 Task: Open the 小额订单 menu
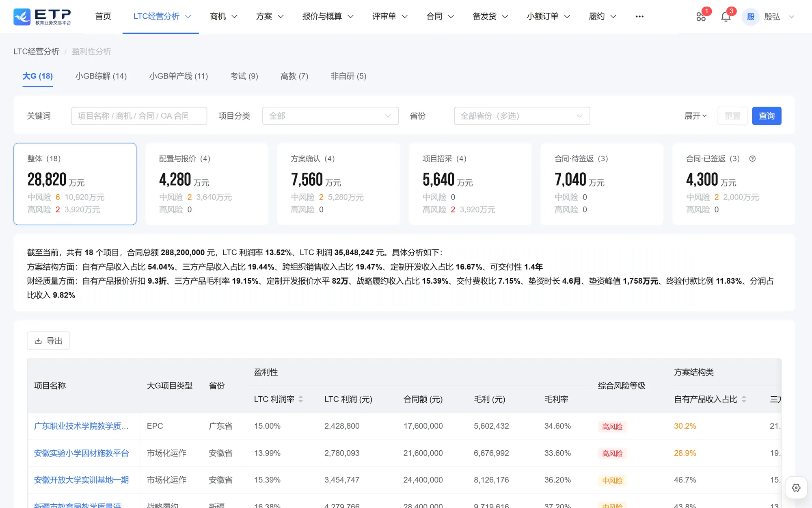[x=548, y=17]
